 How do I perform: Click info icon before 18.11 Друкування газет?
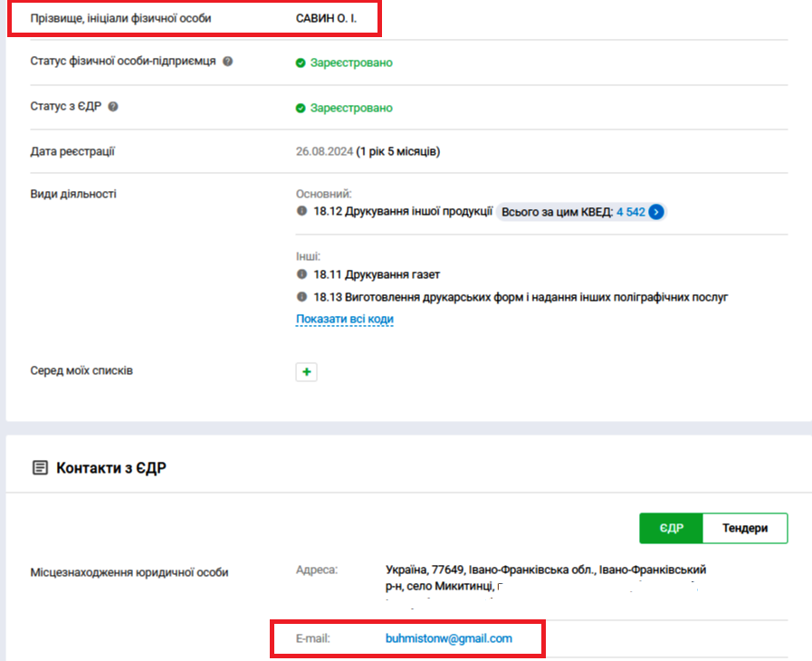click(302, 273)
